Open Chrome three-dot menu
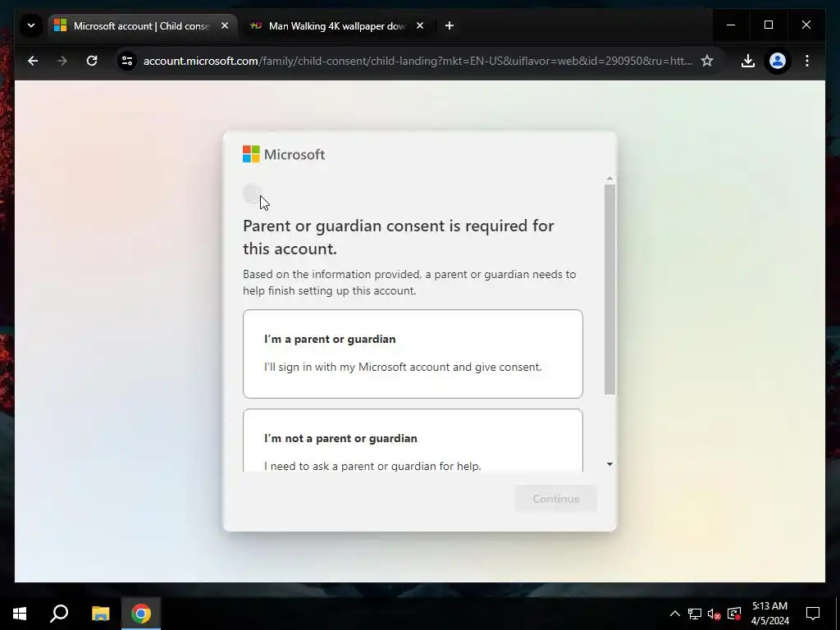This screenshot has height=630, width=840. pos(807,61)
